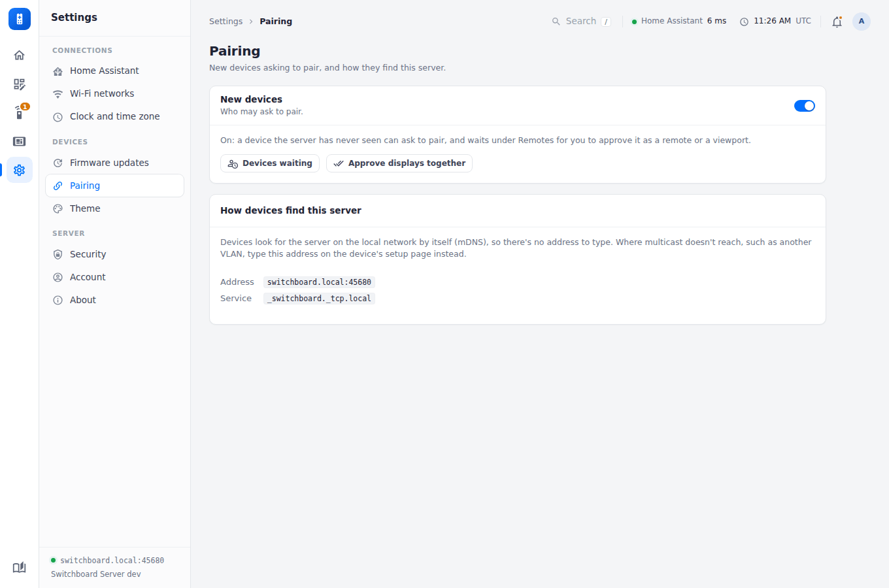The image size is (889, 588).
Task: Click the search magnifier icon
Action: (556, 22)
